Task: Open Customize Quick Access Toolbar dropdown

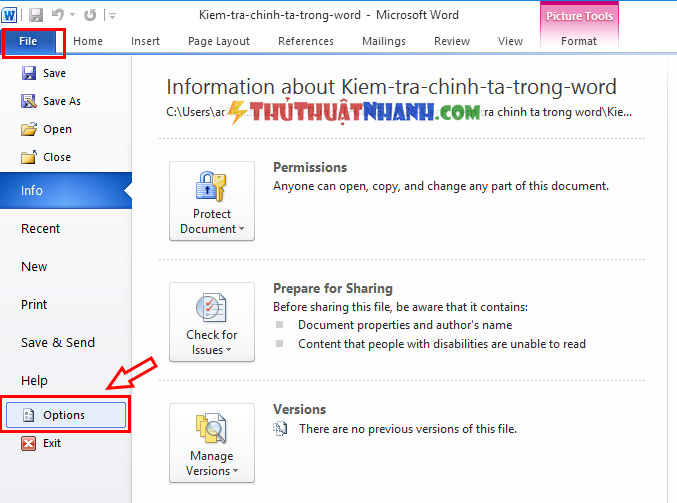Action: click(x=113, y=16)
